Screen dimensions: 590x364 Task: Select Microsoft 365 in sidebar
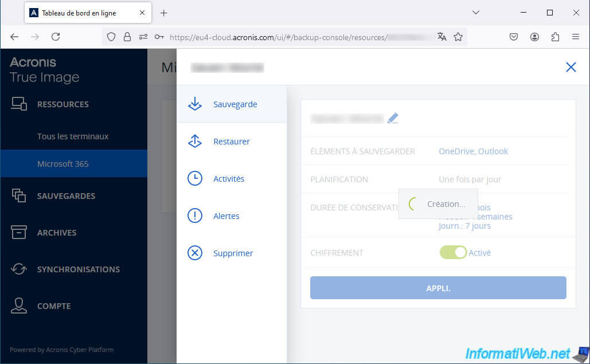(x=74, y=163)
